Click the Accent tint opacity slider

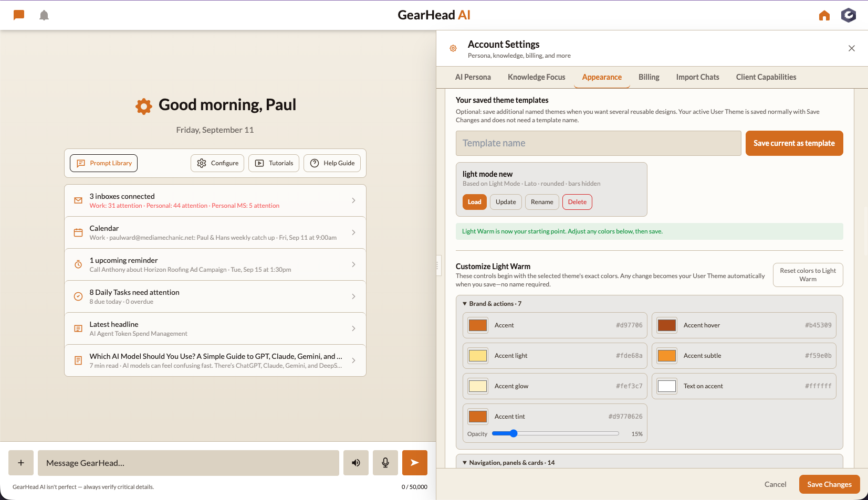click(556, 433)
